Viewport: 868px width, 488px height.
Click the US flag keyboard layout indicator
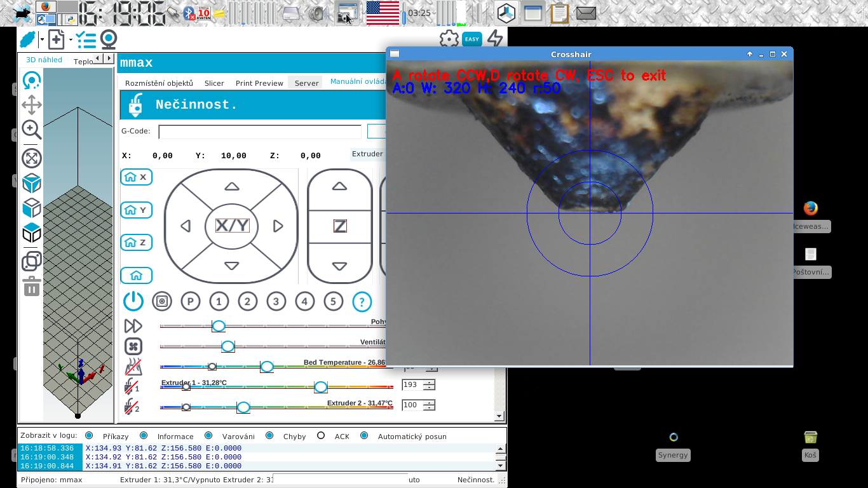coord(383,13)
